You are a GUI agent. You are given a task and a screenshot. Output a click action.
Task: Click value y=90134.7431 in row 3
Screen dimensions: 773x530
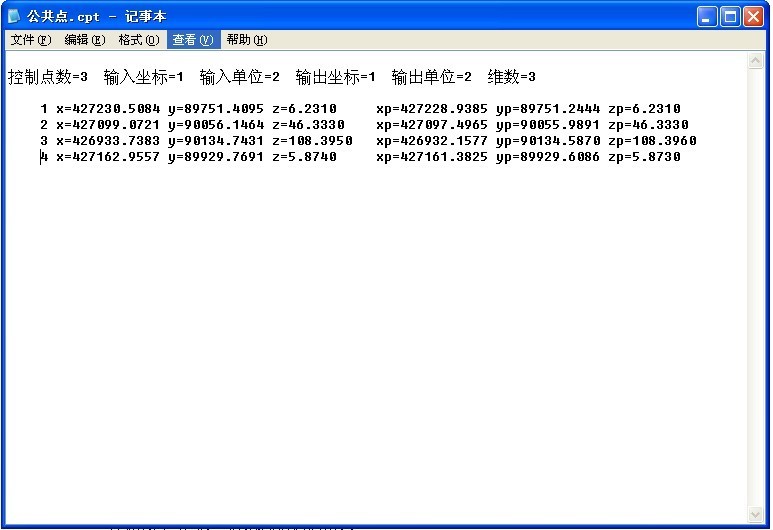pyautogui.click(x=216, y=141)
